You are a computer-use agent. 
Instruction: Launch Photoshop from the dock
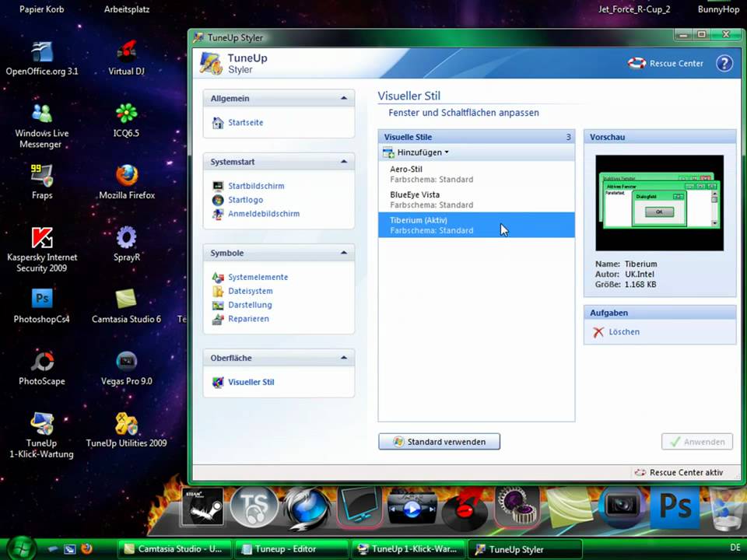[676, 506]
